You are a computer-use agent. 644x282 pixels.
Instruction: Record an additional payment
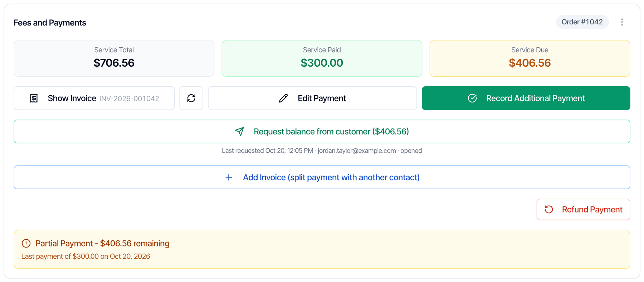point(526,98)
